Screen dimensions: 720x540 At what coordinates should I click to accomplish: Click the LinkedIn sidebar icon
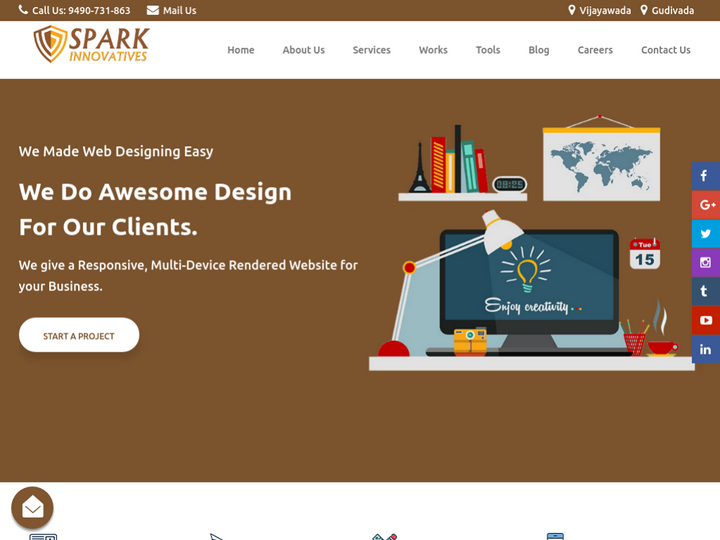(705, 350)
